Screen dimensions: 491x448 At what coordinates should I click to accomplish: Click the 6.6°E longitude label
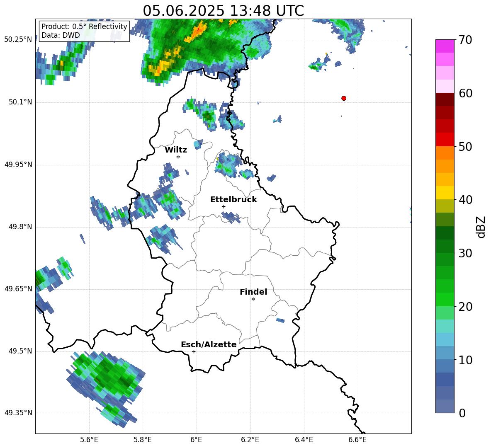tap(357, 440)
